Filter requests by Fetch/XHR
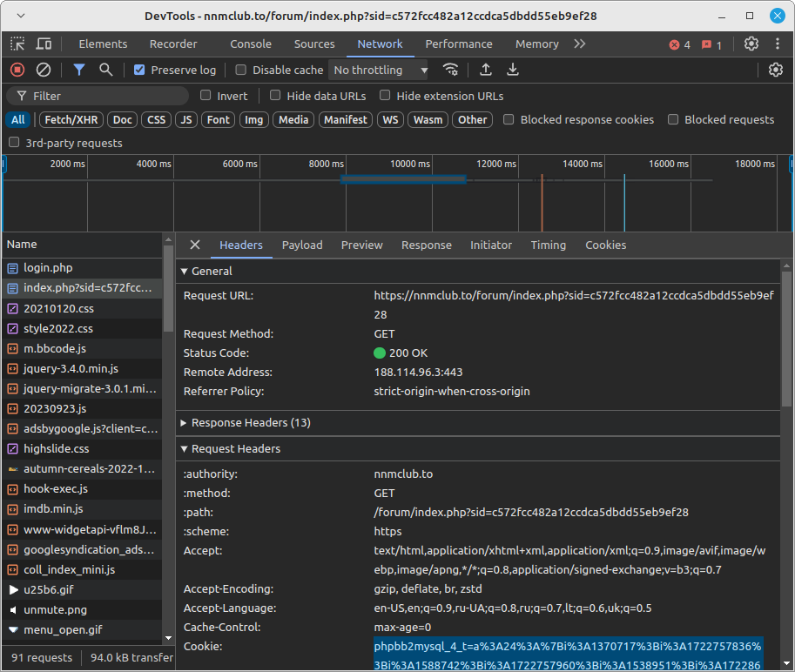Image resolution: width=795 pixels, height=672 pixels. tap(71, 120)
